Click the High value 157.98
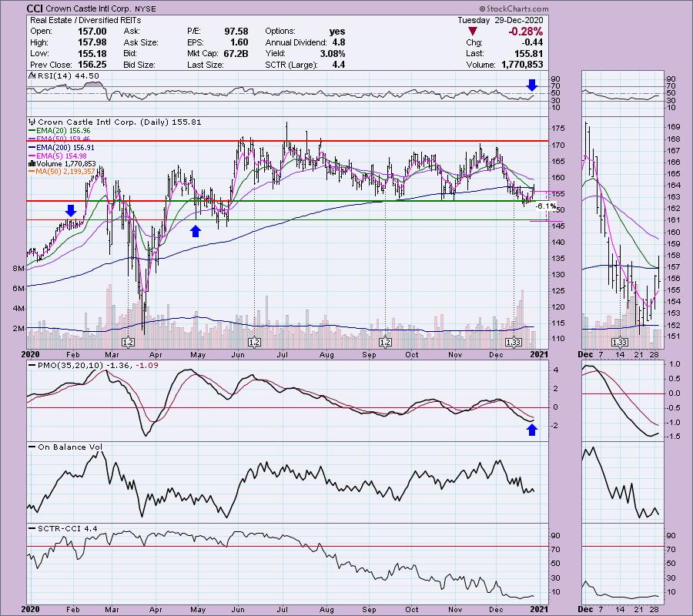 coord(92,42)
